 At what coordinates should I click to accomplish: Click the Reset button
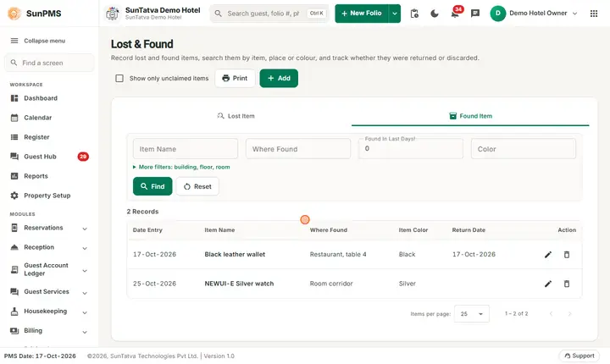197,187
